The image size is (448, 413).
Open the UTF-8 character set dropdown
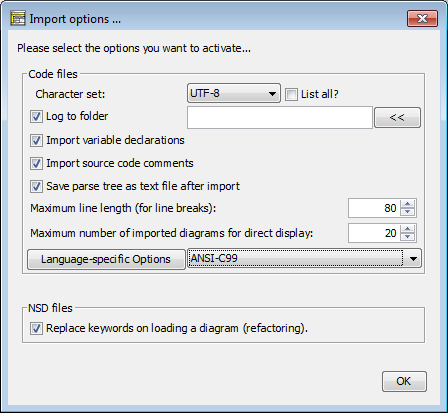[x=234, y=93]
